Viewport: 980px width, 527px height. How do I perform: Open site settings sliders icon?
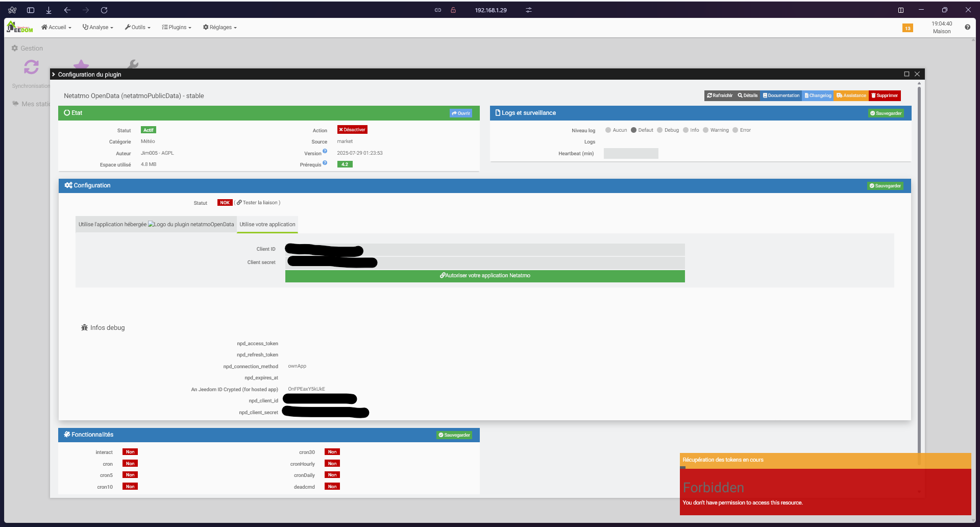[x=529, y=10]
